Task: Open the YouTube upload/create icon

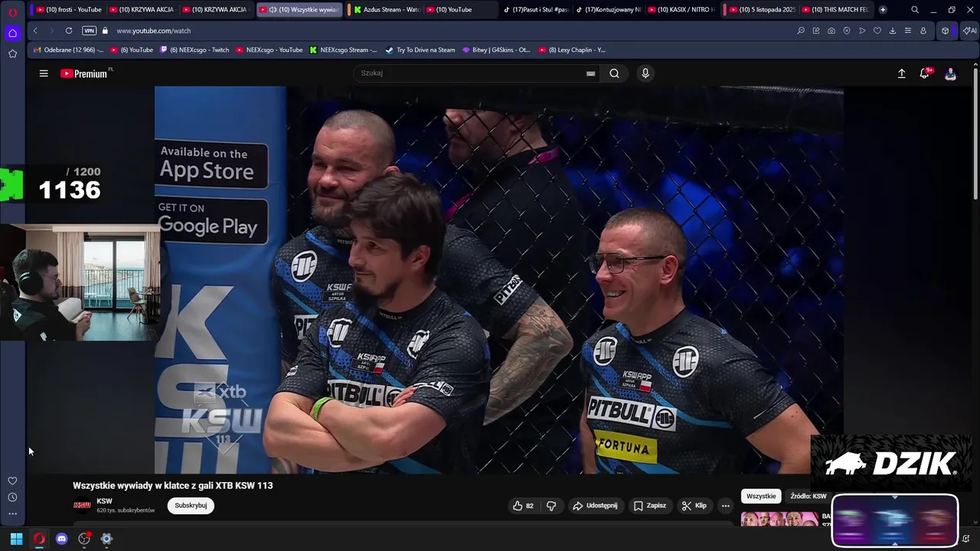Action: [901, 73]
